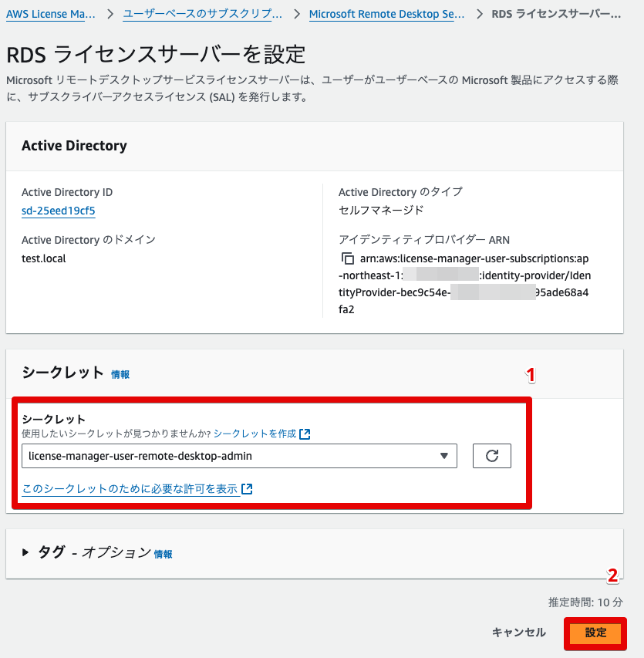Click the orange 設定 button
Viewport: 644px width, 658px height.
click(595, 633)
